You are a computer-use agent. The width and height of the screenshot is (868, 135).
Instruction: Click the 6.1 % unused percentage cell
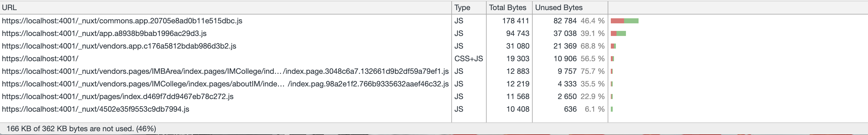(x=594, y=109)
